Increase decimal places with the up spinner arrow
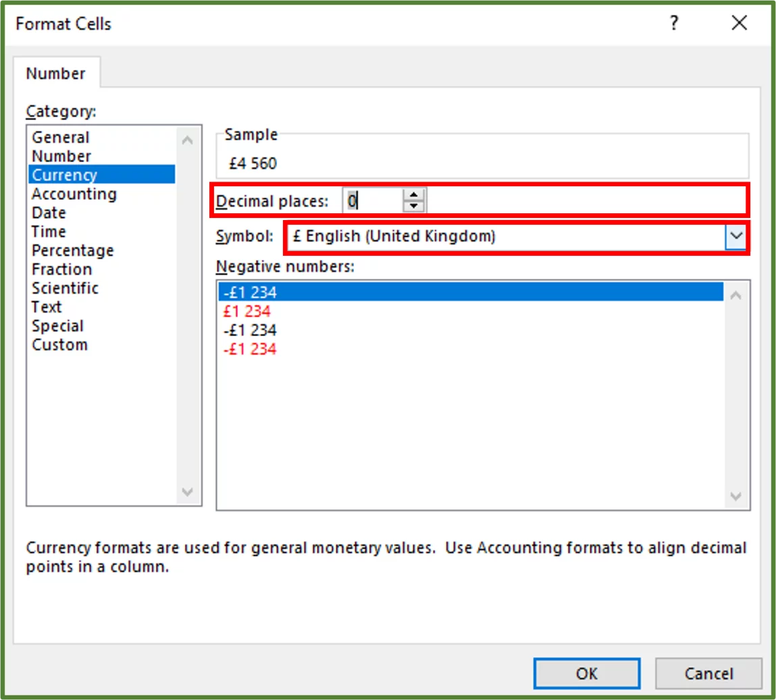Viewport: 776px width, 700px height. point(413,195)
